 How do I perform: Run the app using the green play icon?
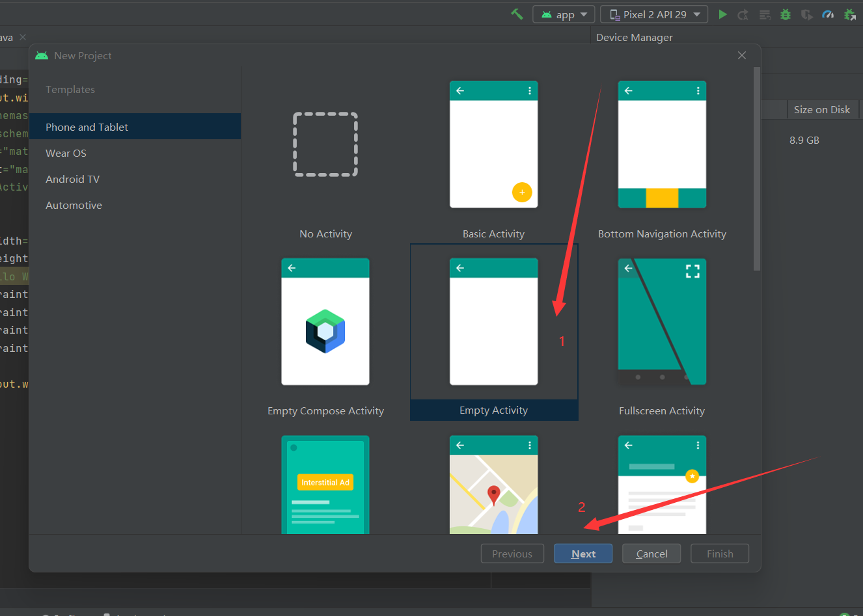click(722, 14)
